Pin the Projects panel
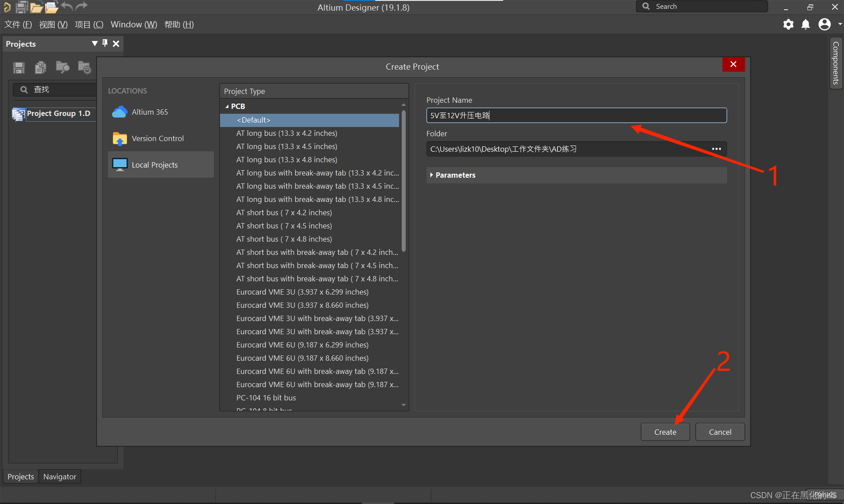The image size is (844, 504). click(105, 43)
